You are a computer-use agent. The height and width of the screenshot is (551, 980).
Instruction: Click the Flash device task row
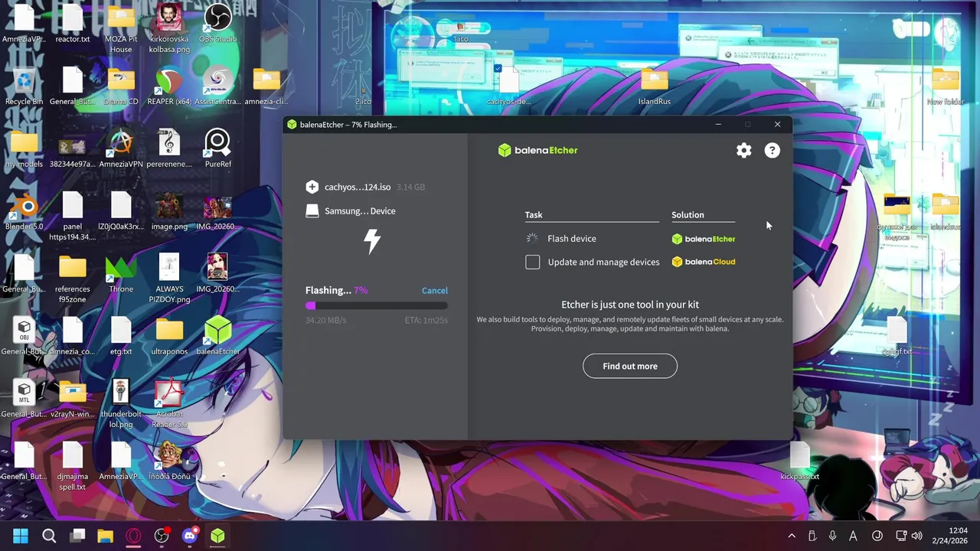coord(591,239)
